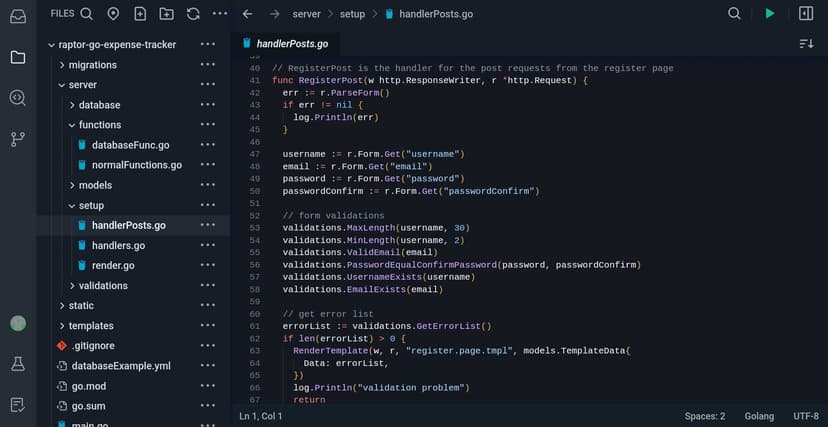Open options for the templates folder

(208, 326)
